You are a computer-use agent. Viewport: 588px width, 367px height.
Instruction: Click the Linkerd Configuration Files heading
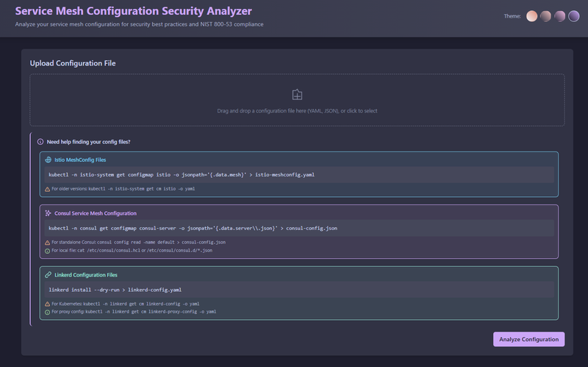[x=86, y=275]
